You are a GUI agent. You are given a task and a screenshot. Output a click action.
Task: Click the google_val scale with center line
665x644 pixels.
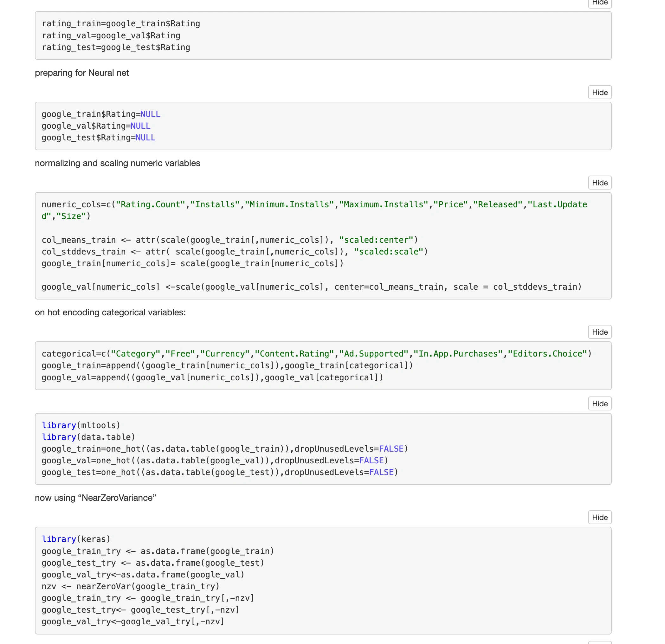(x=312, y=287)
